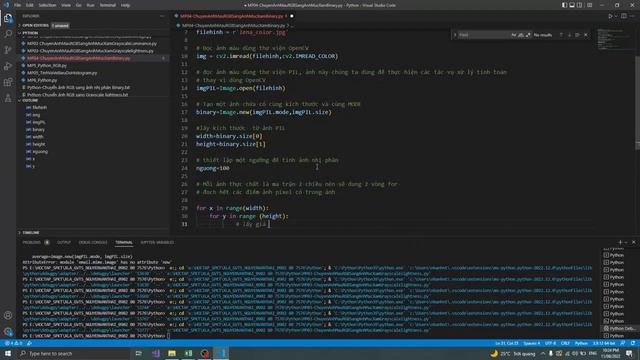Toggle Match Case in Find widget
This screenshot has width=640, height=360.
[513, 35]
